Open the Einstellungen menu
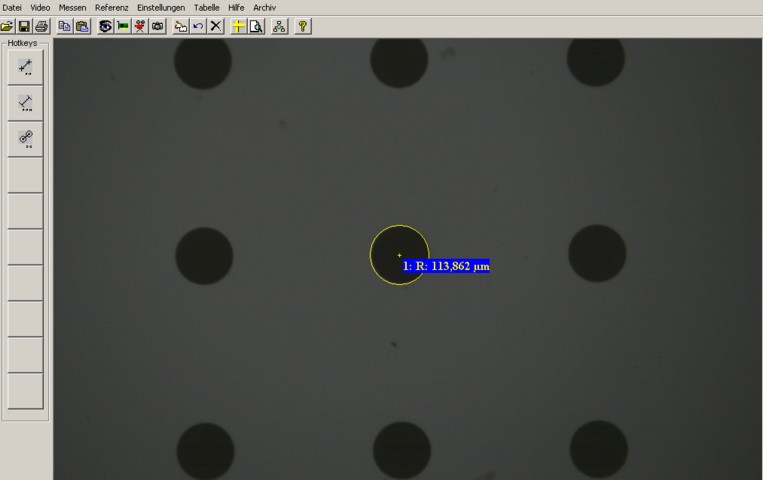The width and height of the screenshot is (763, 480). (161, 7)
